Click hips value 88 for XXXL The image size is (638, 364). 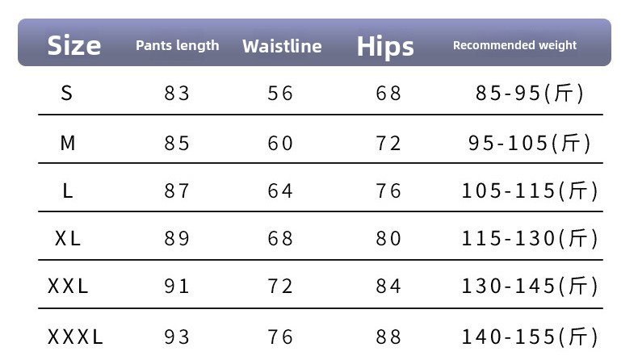pos(388,337)
